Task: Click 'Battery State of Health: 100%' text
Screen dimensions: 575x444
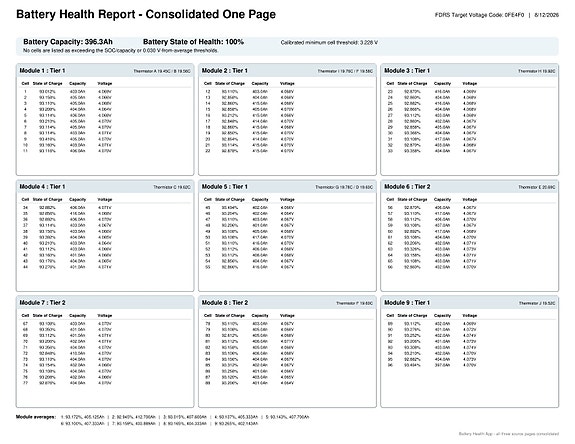Action: tap(193, 42)
